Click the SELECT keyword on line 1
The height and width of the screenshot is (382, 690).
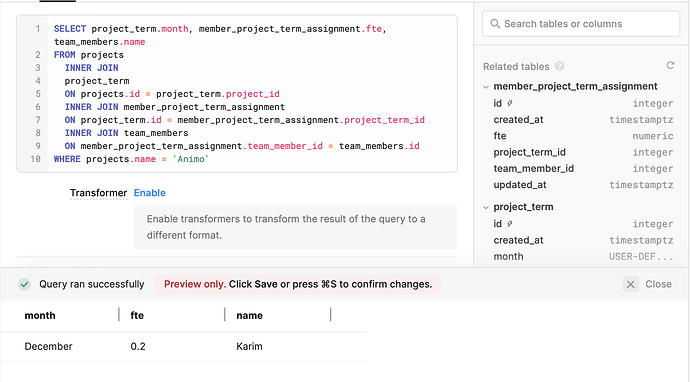pyautogui.click(x=70, y=29)
